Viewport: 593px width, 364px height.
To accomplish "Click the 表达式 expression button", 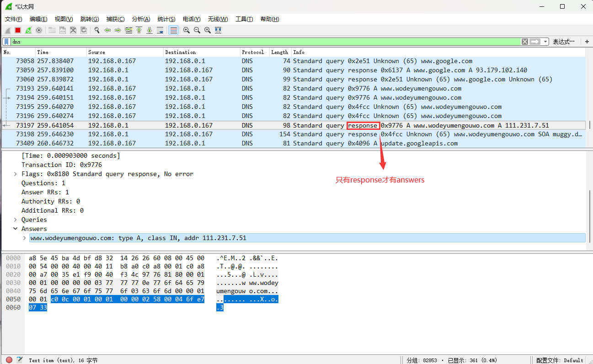I will pos(564,42).
